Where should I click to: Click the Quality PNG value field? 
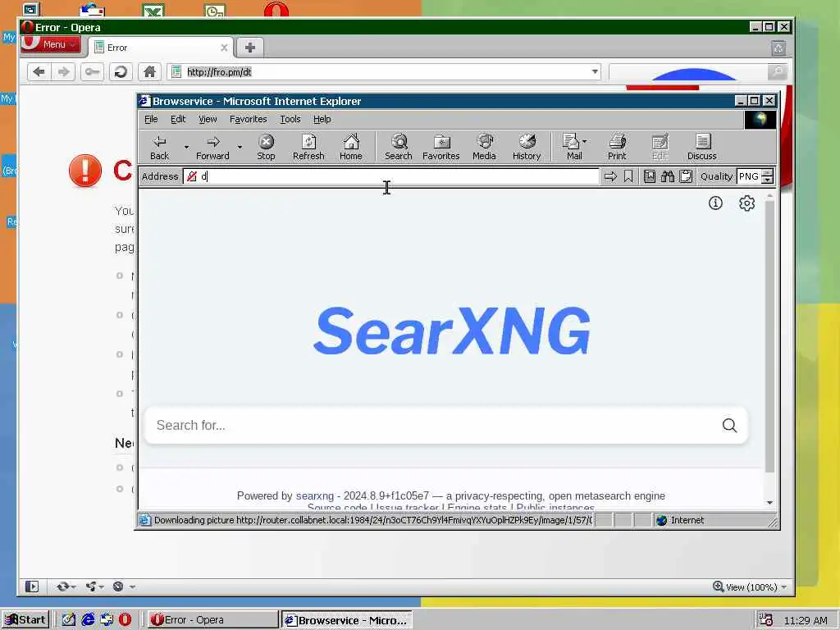coord(749,176)
